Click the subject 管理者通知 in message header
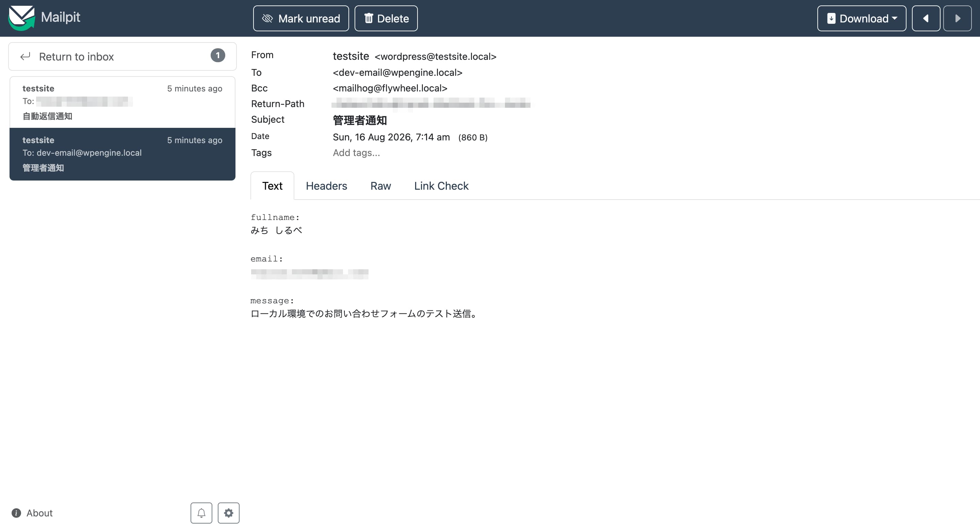 [360, 120]
